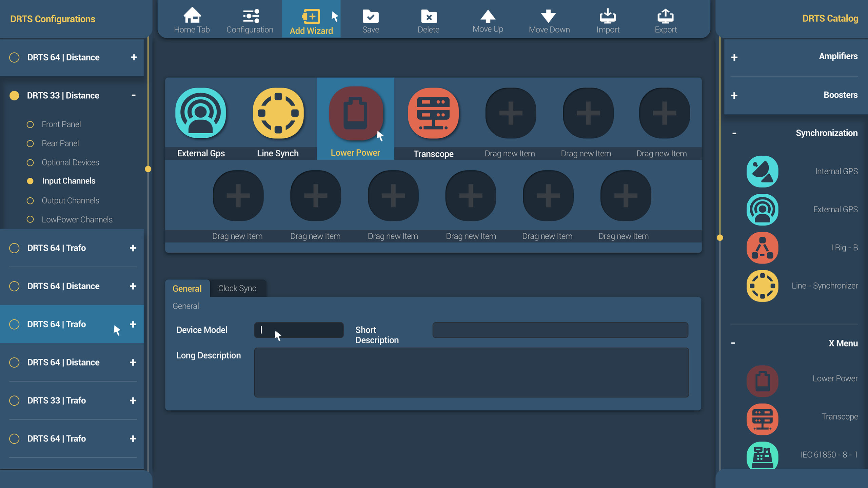
Task: Select the Transcope icon in the grid
Action: tap(433, 113)
